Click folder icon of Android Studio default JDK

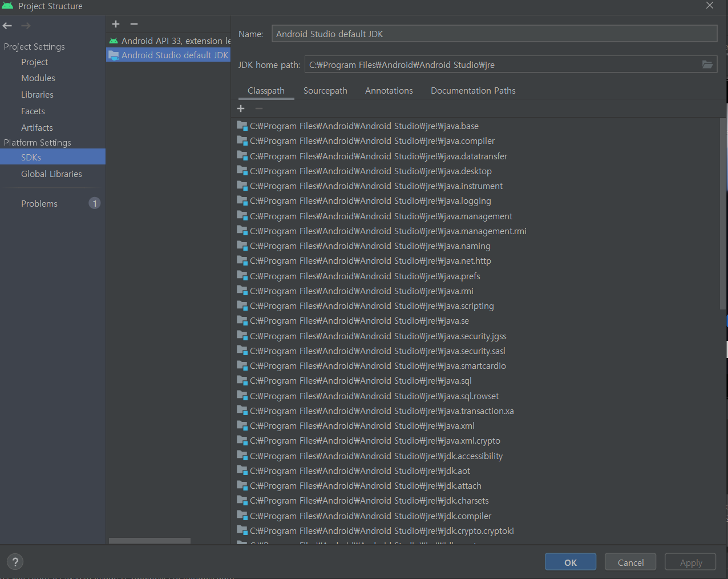[x=114, y=55]
